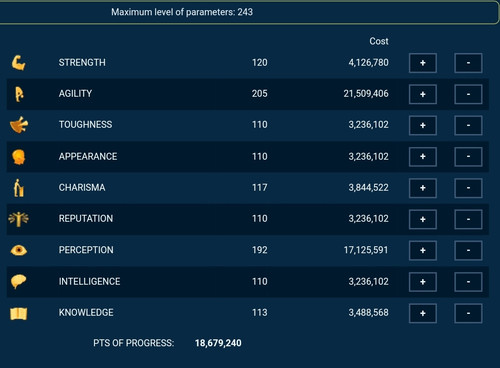
Task: Increase Agility with plus button
Action: tap(423, 94)
